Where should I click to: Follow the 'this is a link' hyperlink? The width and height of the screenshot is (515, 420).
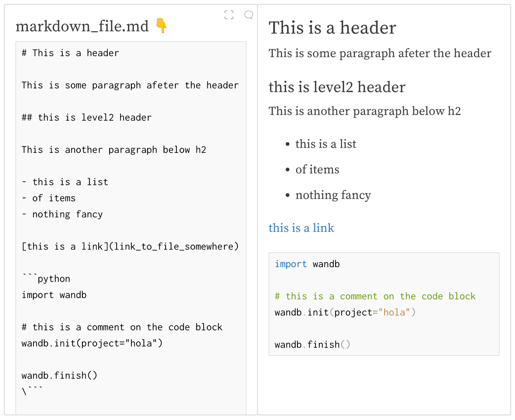(301, 228)
